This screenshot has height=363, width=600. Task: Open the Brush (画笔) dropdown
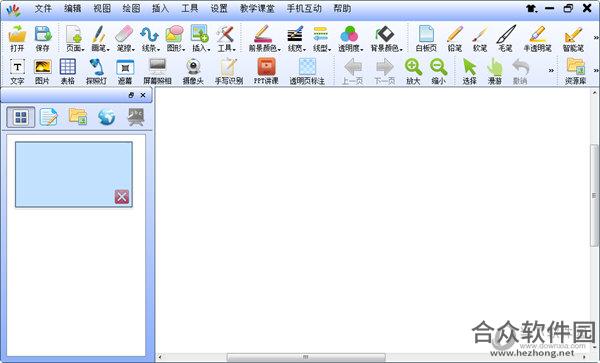click(x=100, y=37)
